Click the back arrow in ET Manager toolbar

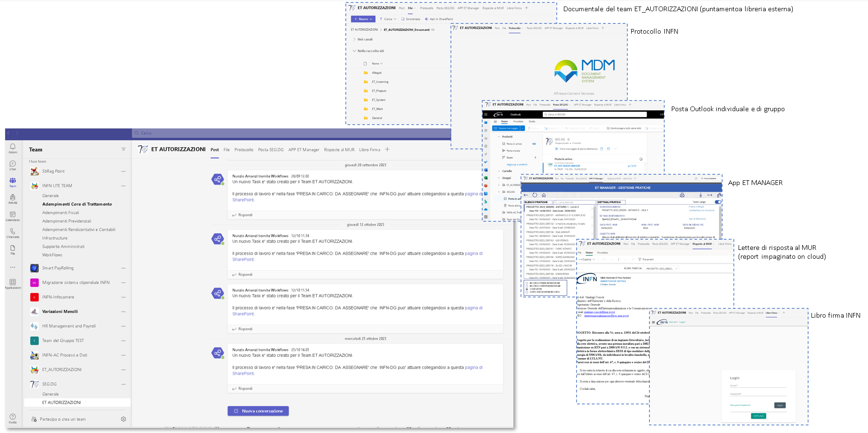[526, 195]
